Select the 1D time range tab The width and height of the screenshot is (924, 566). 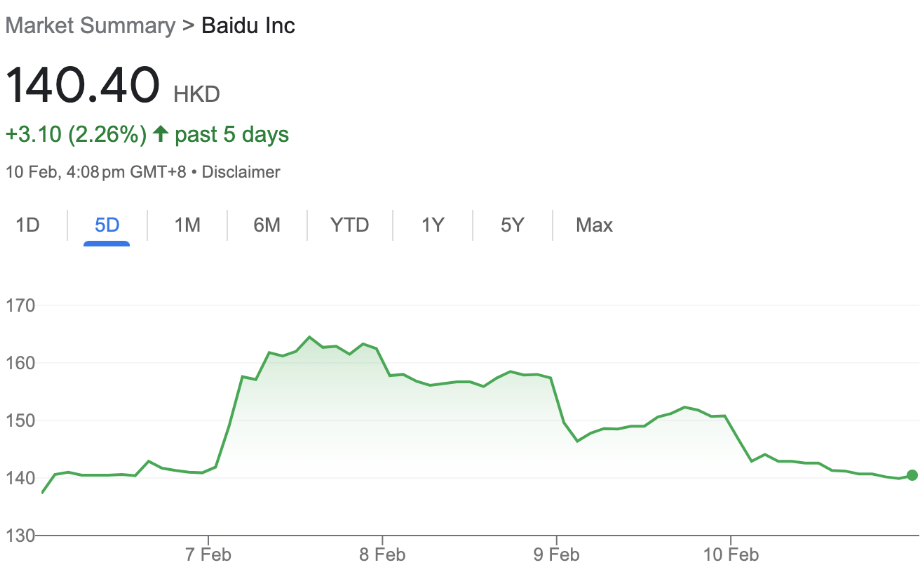(27, 225)
